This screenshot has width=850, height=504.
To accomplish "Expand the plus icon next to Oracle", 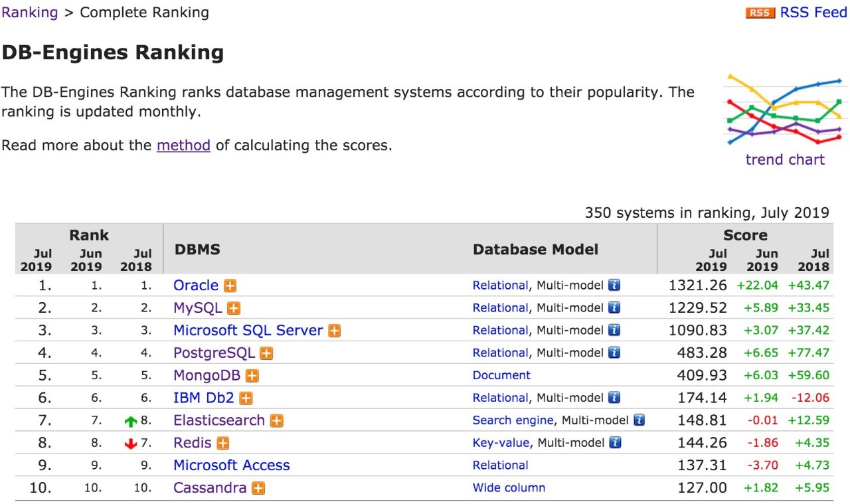I will [x=230, y=286].
